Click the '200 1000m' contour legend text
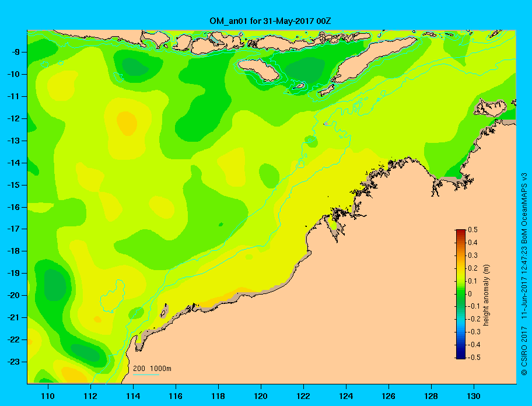The height and width of the screenshot is (406, 532). [x=152, y=368]
